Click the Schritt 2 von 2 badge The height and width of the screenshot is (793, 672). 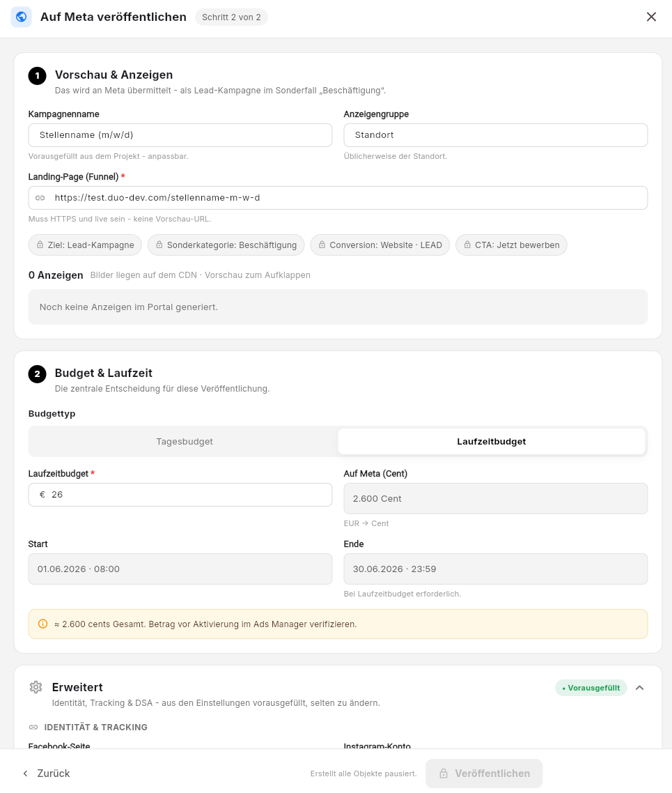tap(231, 17)
